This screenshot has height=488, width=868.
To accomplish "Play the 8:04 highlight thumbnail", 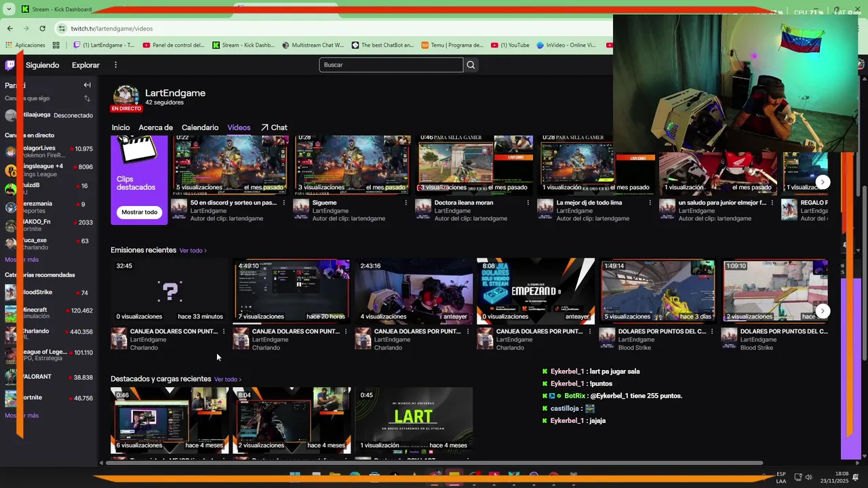I will (292, 420).
